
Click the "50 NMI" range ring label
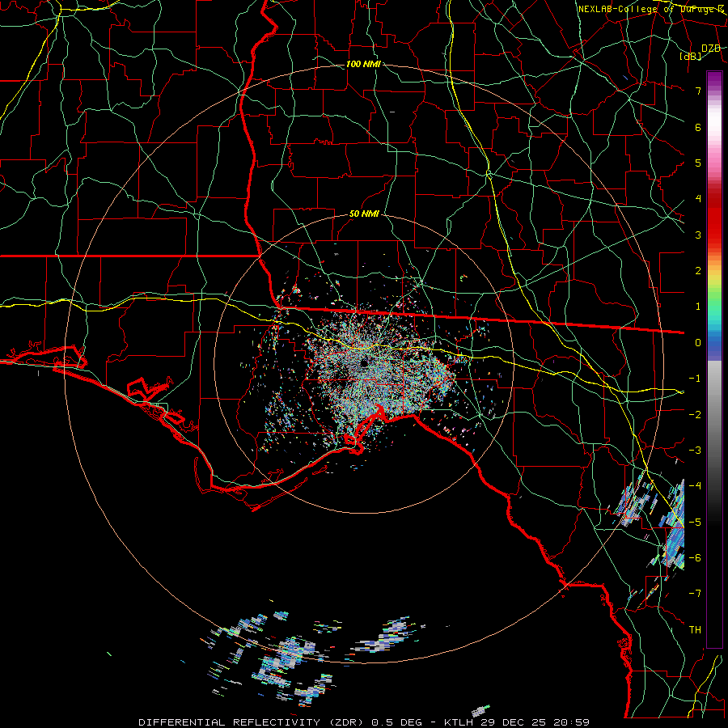[363, 214]
